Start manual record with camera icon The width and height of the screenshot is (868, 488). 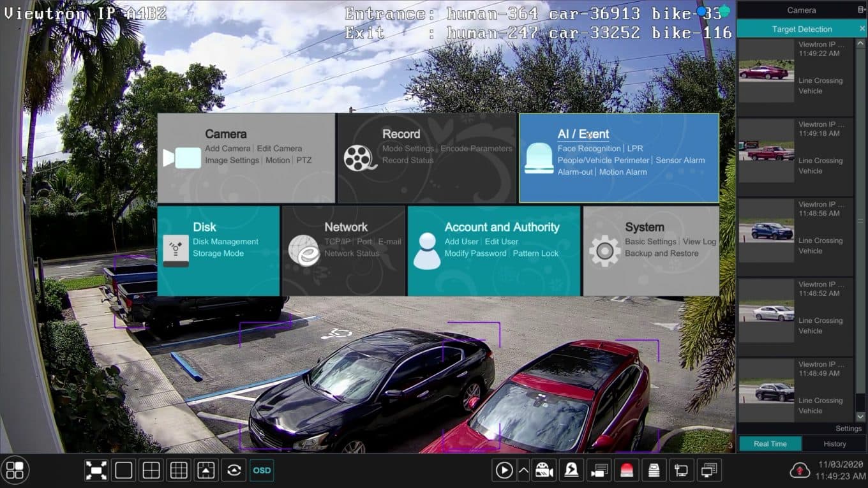point(544,470)
